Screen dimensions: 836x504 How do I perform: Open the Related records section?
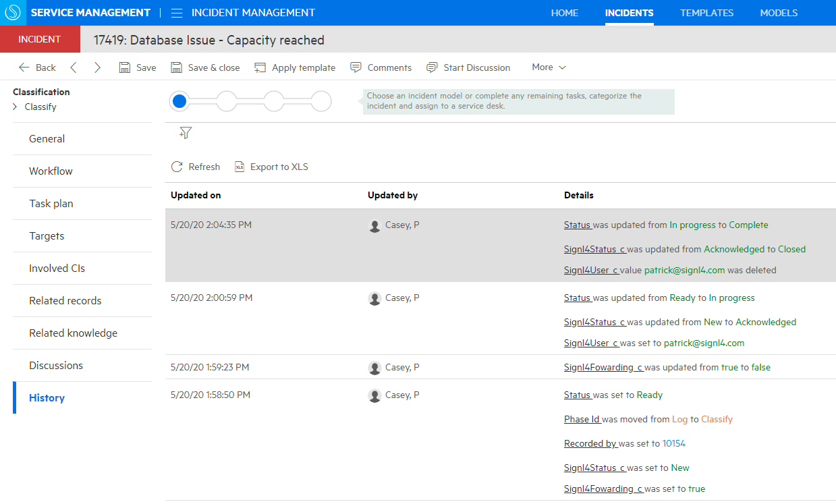[82, 301]
